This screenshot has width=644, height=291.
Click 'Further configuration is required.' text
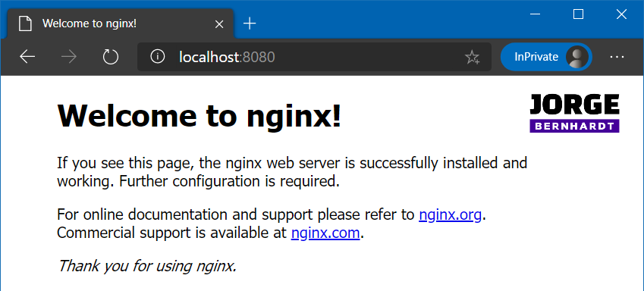[x=230, y=181]
